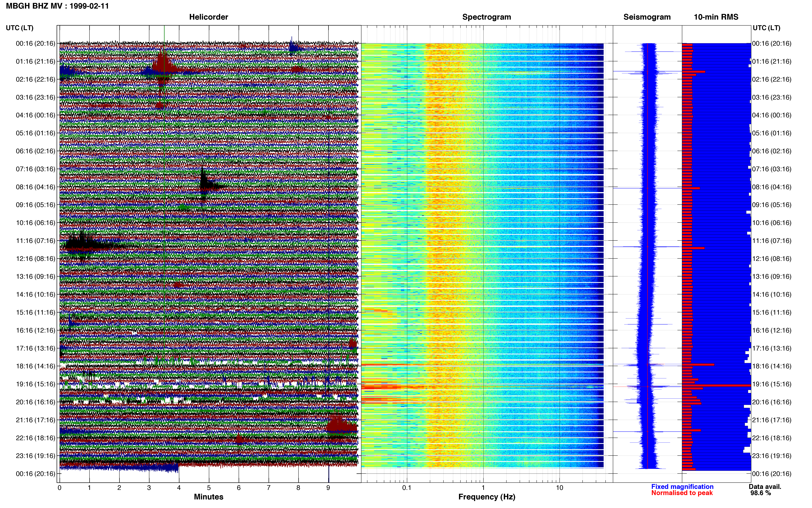Screen dimensions: 812x508
Task: Click the left time label '20:16 (16:16)'
Action: click(36, 402)
